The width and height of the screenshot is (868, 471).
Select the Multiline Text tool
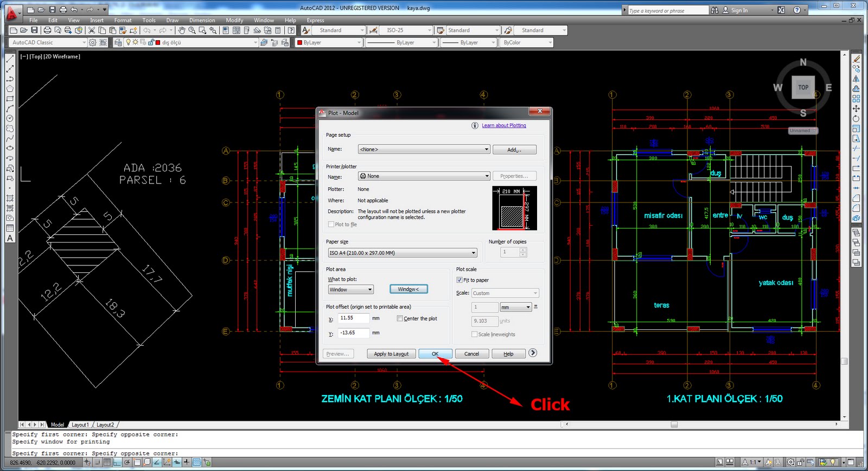[x=10, y=238]
